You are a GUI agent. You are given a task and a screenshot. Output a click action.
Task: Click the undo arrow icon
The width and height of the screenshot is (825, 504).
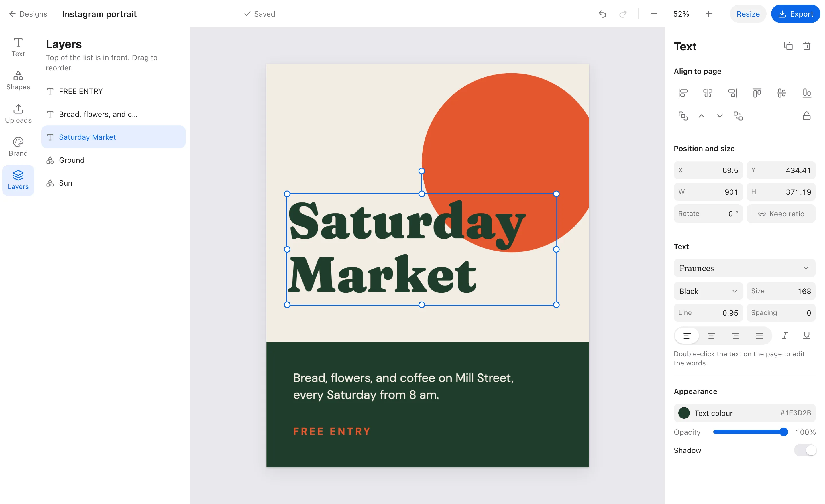tap(602, 14)
